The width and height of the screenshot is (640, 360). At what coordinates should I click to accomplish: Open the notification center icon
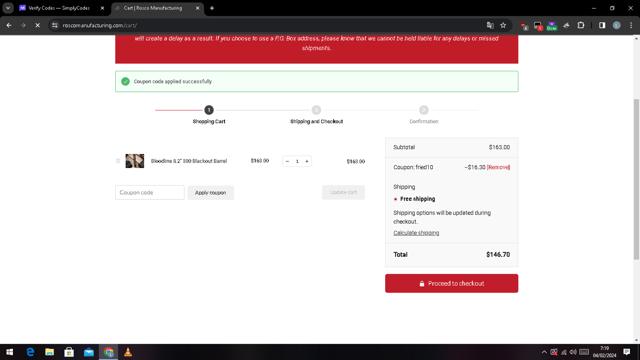[x=627, y=352]
